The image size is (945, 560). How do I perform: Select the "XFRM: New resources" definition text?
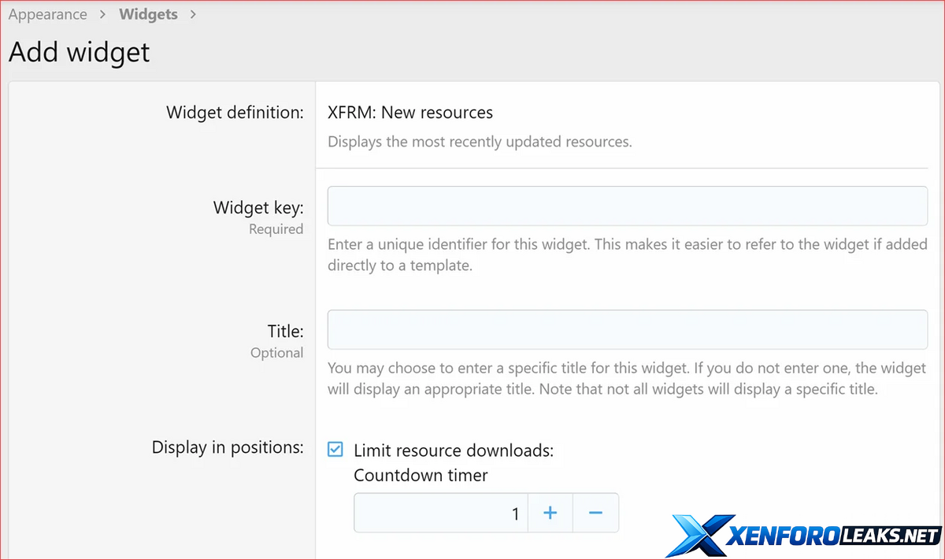click(410, 113)
